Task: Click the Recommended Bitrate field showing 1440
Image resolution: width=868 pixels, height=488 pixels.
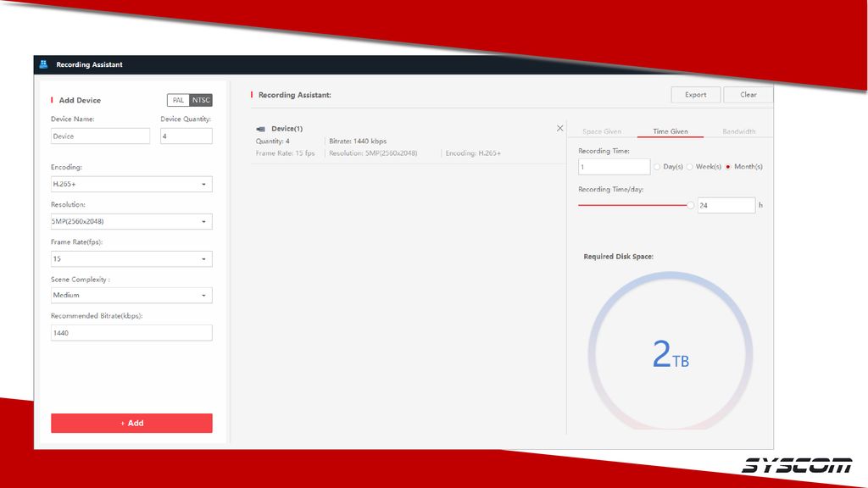Action: coord(131,333)
